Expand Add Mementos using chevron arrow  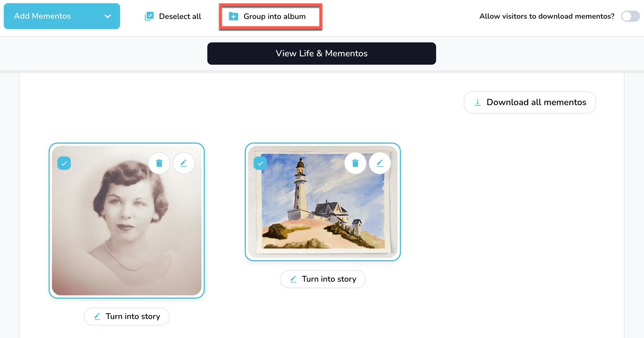click(x=108, y=16)
